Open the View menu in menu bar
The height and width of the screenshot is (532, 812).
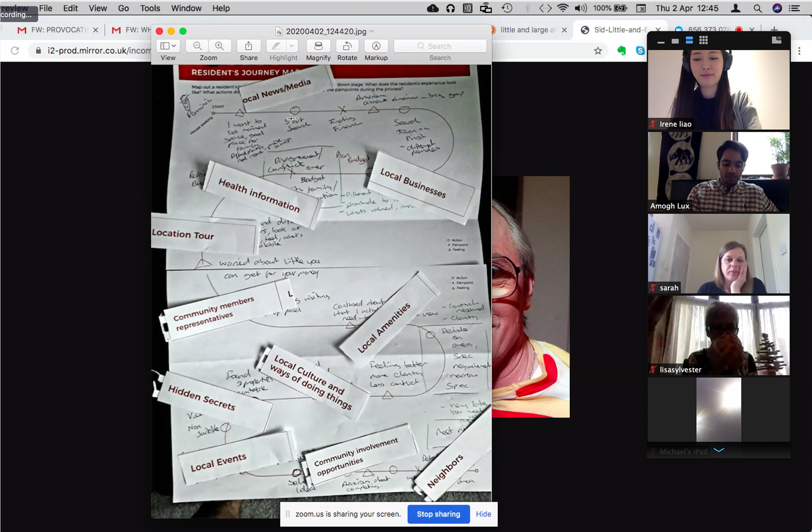pos(98,8)
